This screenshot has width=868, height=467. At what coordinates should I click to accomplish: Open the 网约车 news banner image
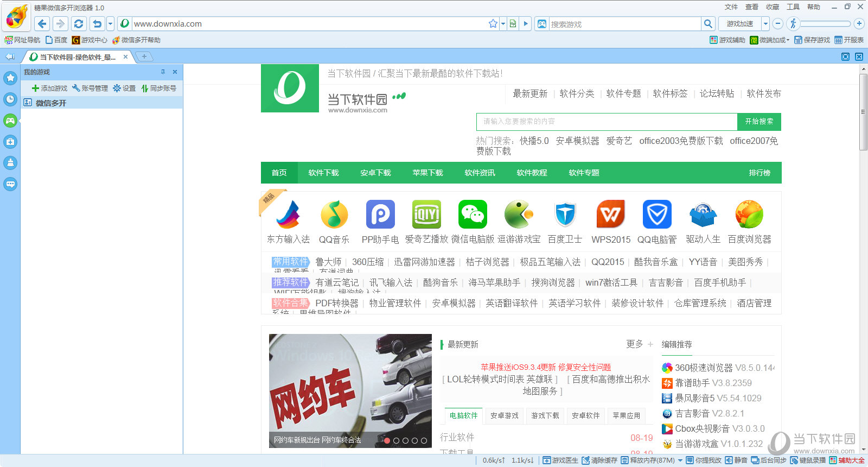tap(350, 390)
